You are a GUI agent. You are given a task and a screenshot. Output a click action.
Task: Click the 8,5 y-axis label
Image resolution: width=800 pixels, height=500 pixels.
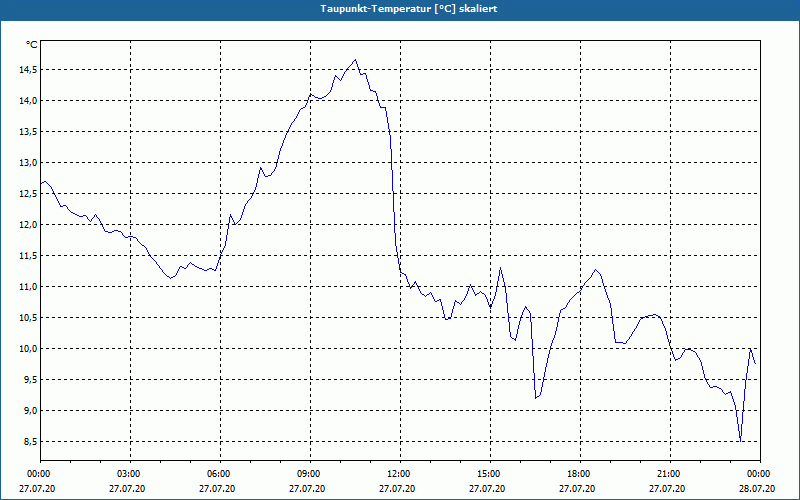(31, 441)
